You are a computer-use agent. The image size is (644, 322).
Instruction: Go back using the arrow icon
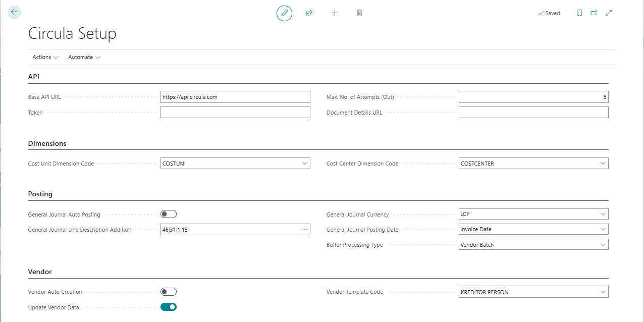click(x=14, y=12)
